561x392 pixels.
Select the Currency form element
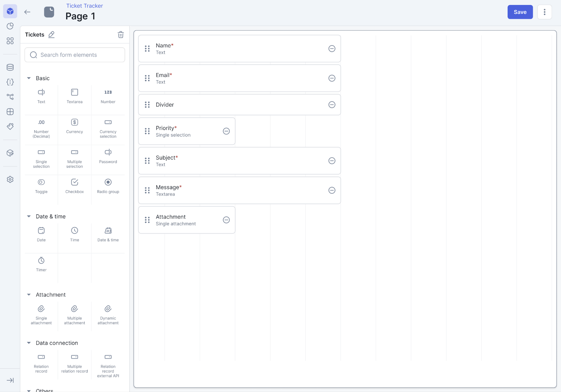(74, 126)
